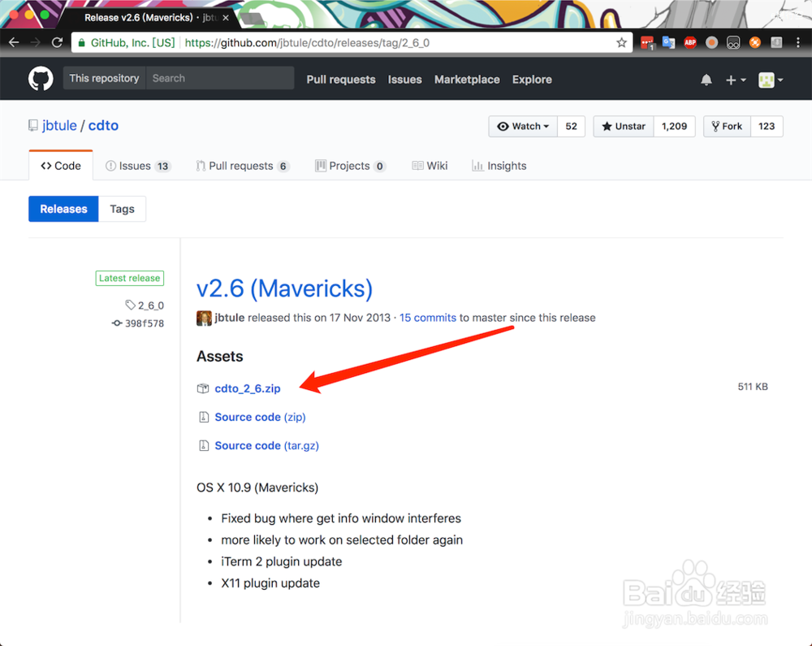The width and height of the screenshot is (812, 646).
Task: Open the Code tab
Action: (x=61, y=166)
